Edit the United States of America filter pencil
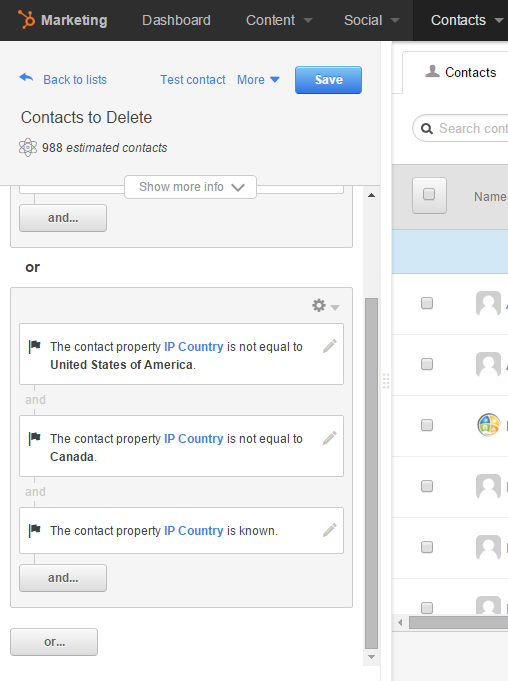This screenshot has width=508, height=681. coord(330,346)
